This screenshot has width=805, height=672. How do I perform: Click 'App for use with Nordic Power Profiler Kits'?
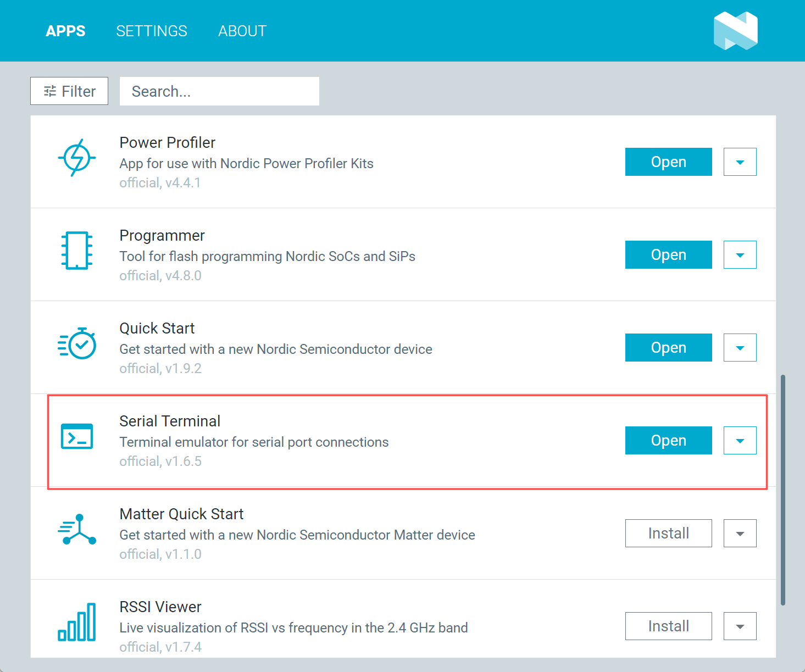[x=247, y=164]
